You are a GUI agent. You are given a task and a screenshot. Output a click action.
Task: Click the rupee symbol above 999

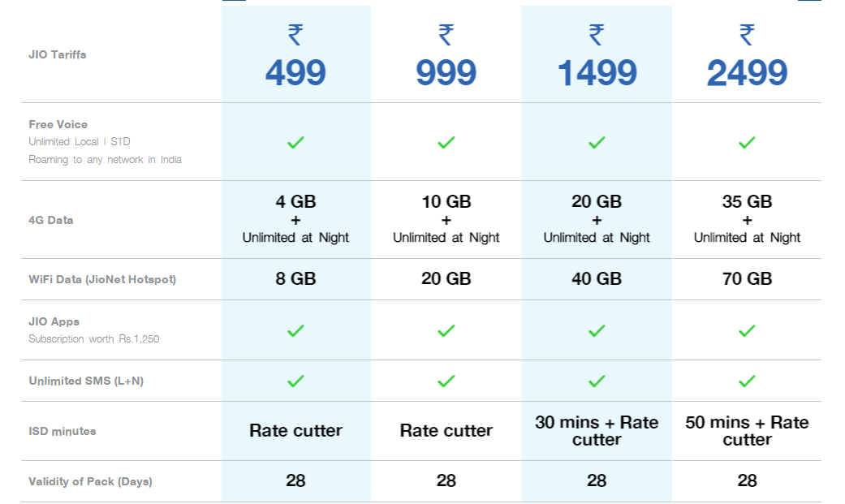(x=446, y=35)
